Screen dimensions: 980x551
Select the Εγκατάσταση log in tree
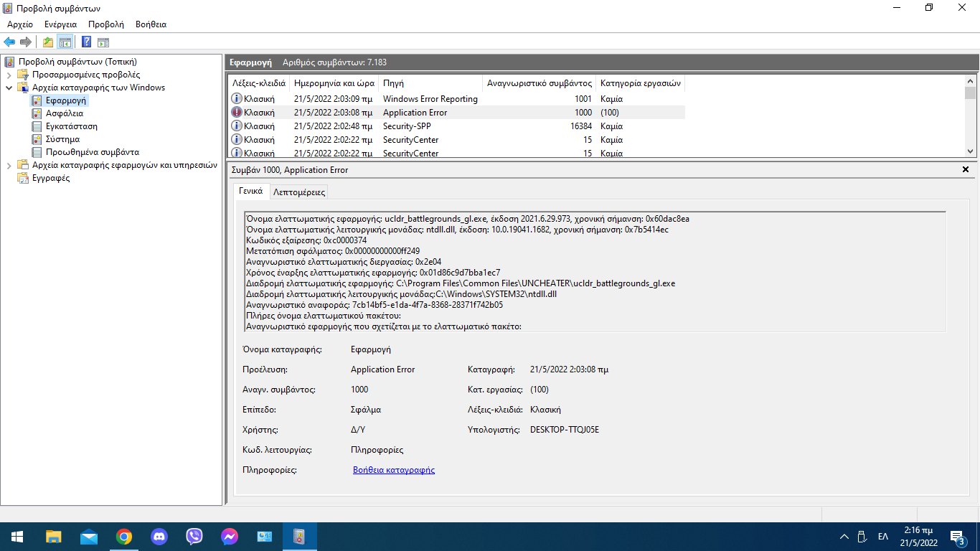[x=72, y=126]
